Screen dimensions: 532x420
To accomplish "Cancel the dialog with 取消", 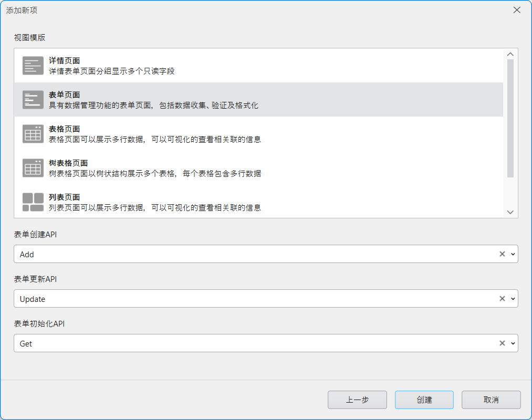I will (491, 400).
